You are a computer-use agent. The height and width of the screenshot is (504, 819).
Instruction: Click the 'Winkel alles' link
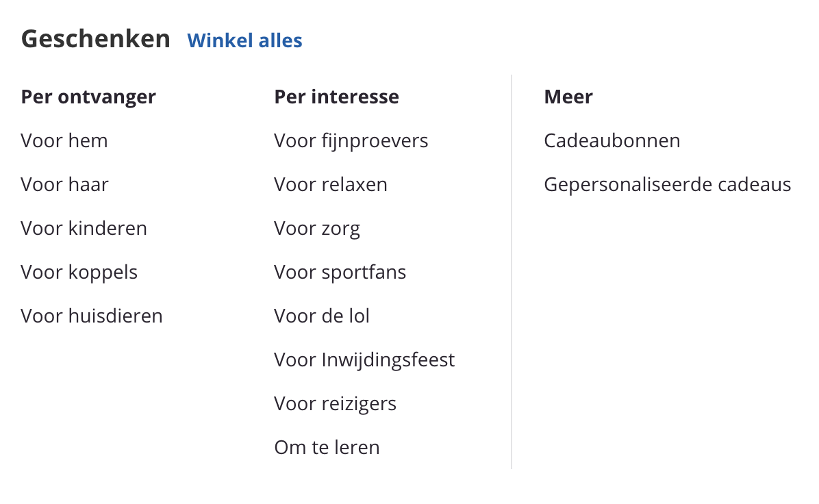click(x=244, y=41)
